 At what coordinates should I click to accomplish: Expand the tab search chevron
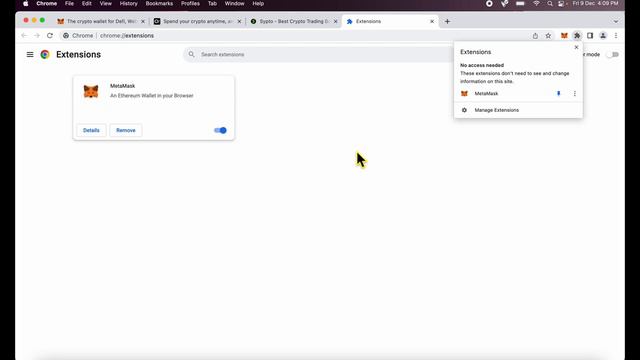(616, 21)
